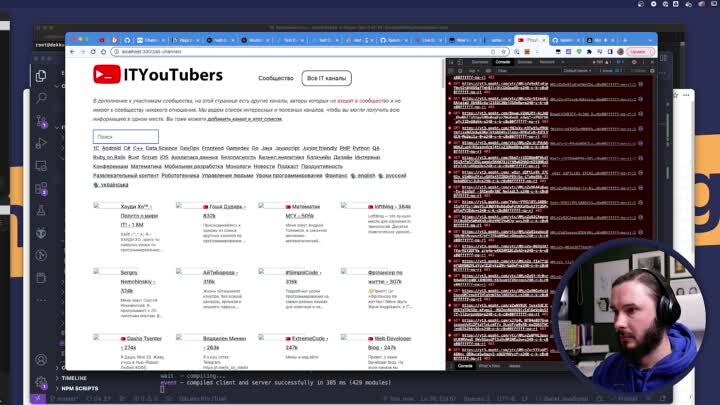The image size is (720, 405).
Task: Open VS Code Testing flask icon
Action: pyautogui.click(x=41, y=210)
